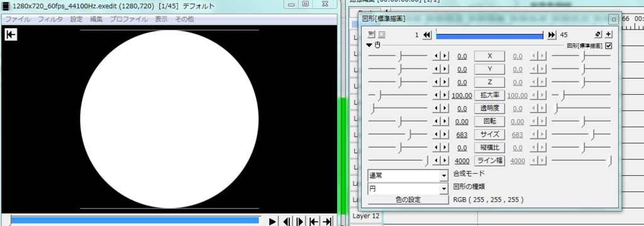Viewport: 644px width, 226px height.
Task: Decrease the Z value with its left arrow
Action: 436,82
